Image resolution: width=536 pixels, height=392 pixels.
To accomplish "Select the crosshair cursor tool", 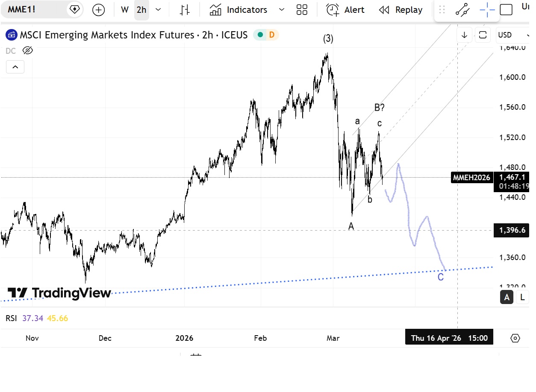I will [x=487, y=10].
